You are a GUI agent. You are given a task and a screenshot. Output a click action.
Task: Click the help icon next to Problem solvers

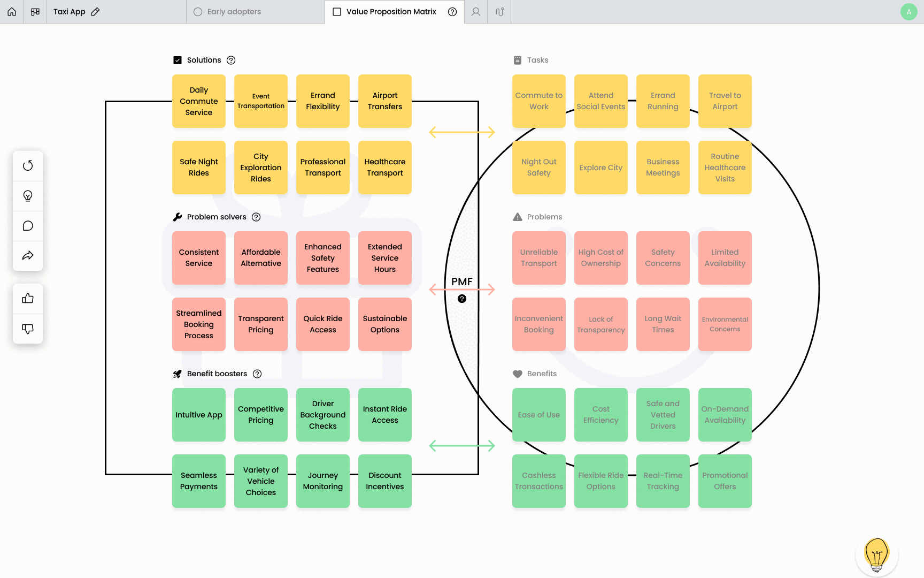pyautogui.click(x=256, y=217)
